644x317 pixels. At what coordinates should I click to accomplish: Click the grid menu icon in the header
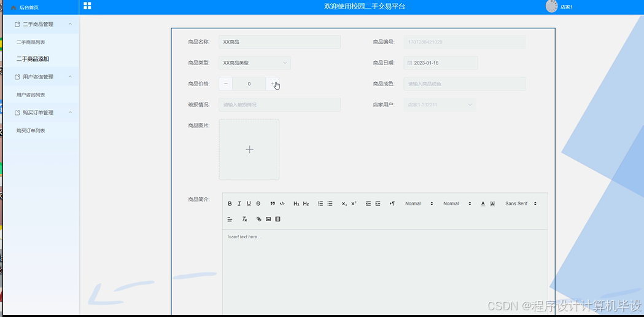click(x=87, y=6)
